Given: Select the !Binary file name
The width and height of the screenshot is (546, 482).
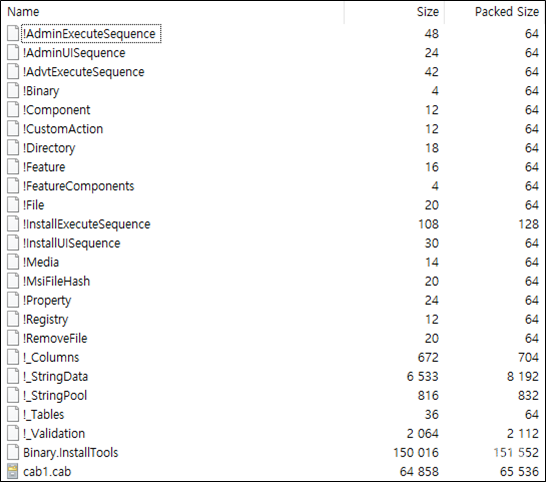Looking at the screenshot, I should (41, 91).
